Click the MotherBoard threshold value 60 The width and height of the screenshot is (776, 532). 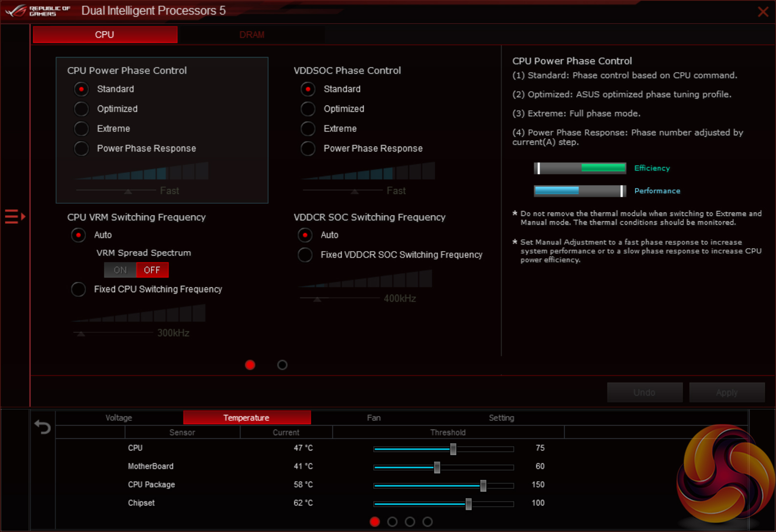pyautogui.click(x=540, y=466)
